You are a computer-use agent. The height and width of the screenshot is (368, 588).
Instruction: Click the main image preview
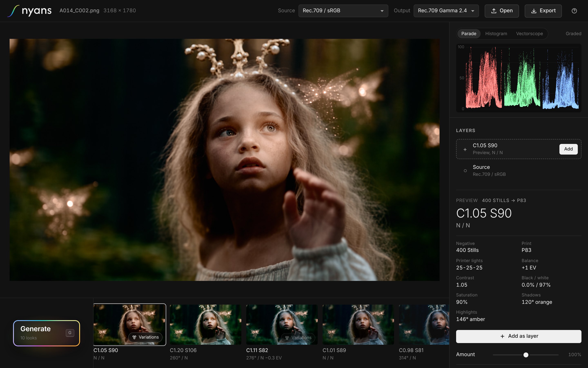224,160
